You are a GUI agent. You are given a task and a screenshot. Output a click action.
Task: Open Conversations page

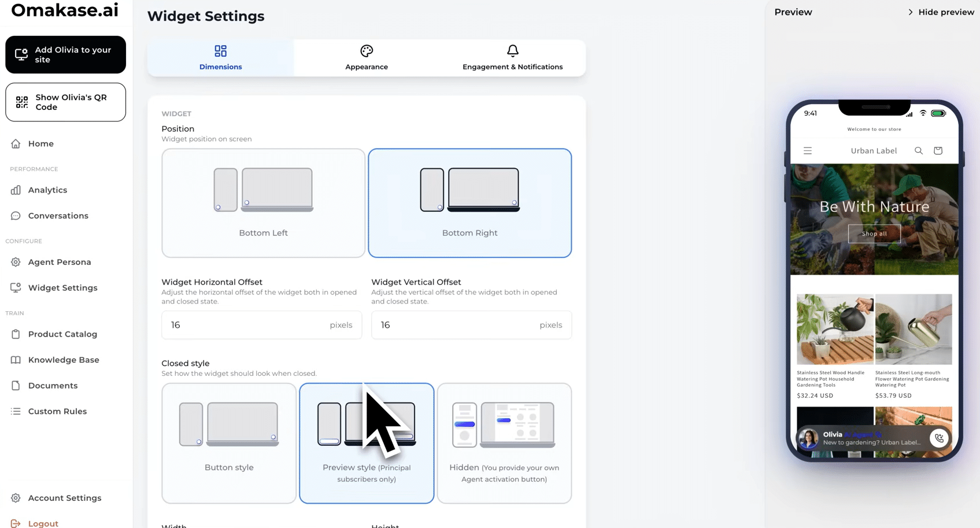[58, 216]
